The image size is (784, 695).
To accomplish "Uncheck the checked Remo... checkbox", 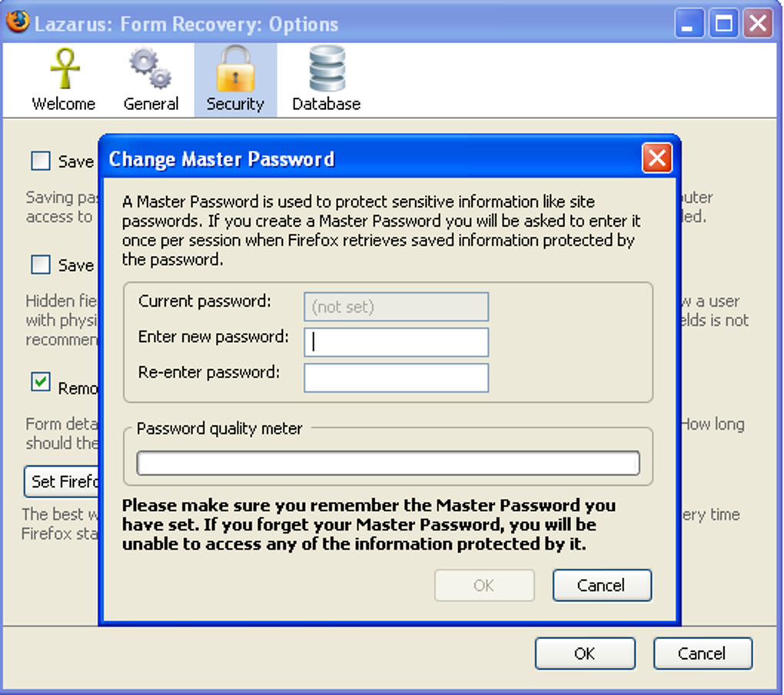I will (x=41, y=382).
